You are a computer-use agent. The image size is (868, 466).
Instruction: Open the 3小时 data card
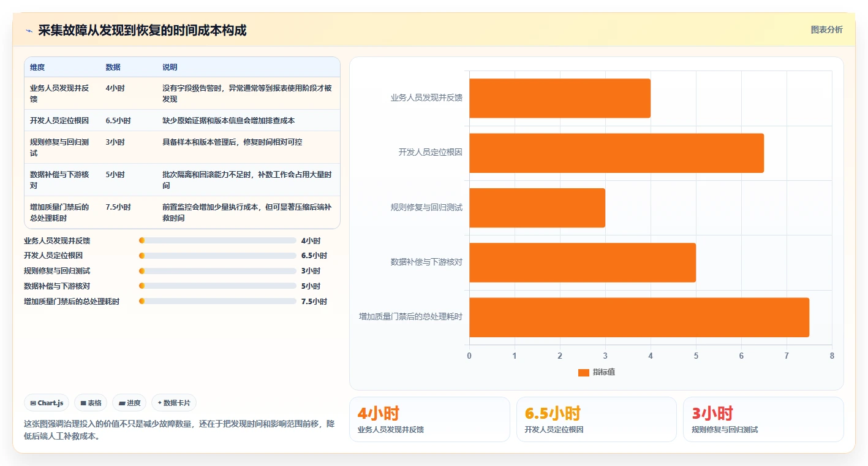click(763, 419)
